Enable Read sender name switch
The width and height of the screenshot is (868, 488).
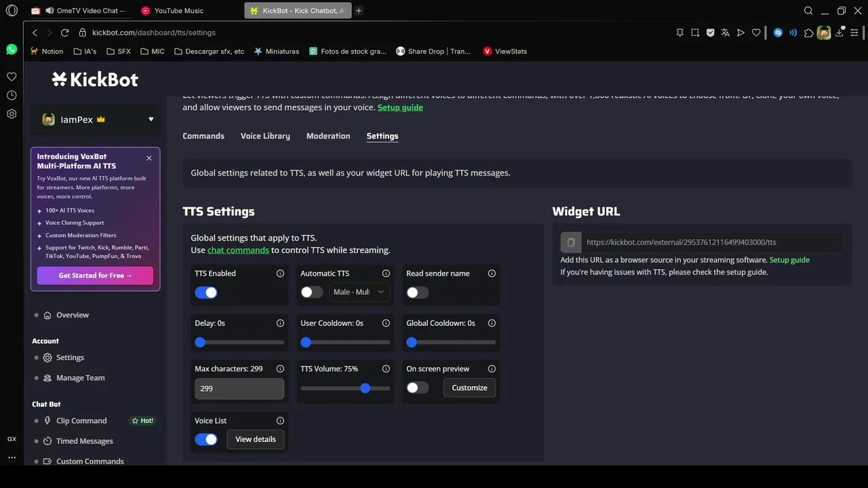click(418, 292)
